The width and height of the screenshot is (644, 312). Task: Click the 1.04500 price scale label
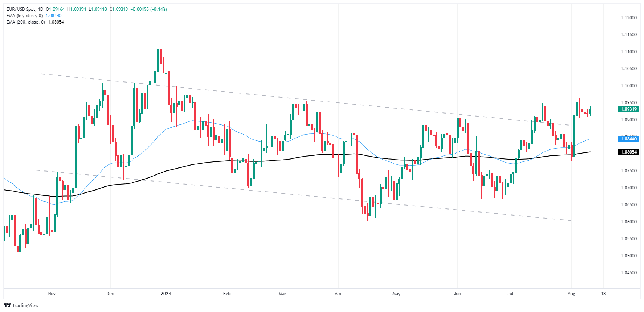(x=628, y=273)
